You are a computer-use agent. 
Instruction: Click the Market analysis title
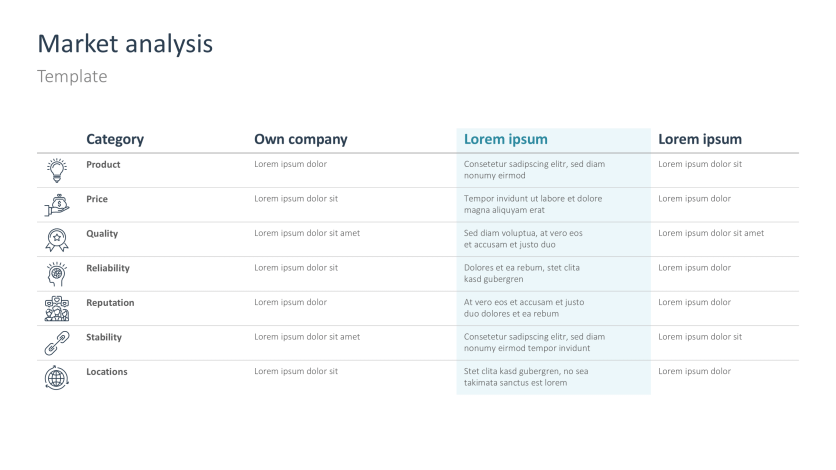[x=125, y=44]
